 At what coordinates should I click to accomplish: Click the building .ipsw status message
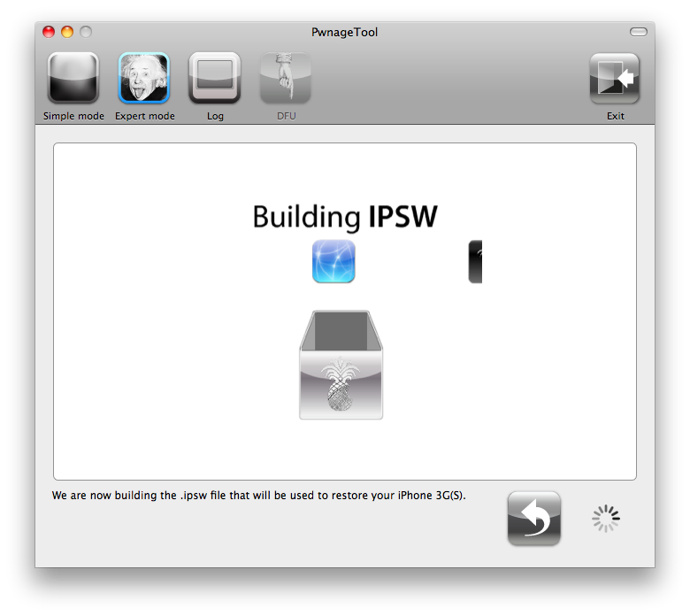tap(258, 496)
